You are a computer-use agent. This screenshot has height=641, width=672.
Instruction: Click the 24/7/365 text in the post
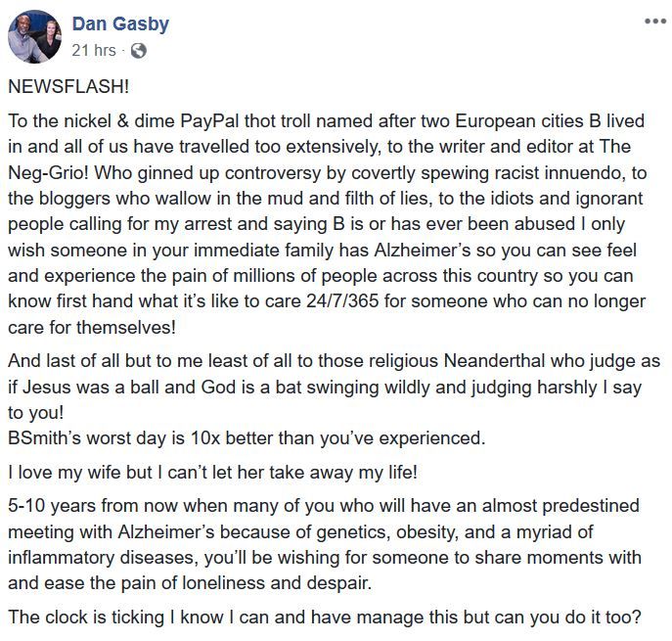click(x=342, y=301)
